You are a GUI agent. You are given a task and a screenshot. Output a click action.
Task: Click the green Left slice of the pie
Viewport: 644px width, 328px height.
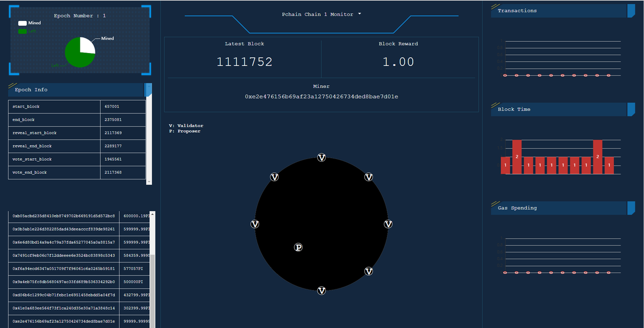click(x=76, y=56)
